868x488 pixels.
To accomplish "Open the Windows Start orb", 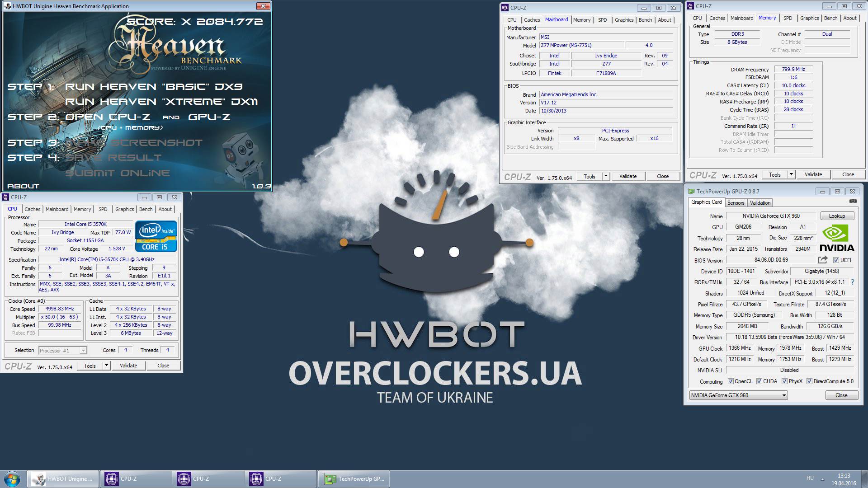I will 12,479.
